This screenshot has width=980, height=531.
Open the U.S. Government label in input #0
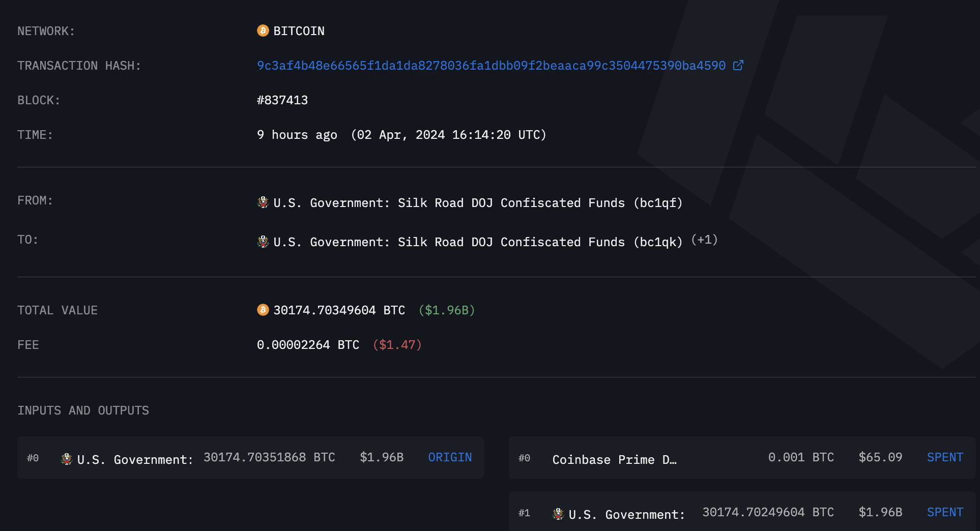click(135, 460)
